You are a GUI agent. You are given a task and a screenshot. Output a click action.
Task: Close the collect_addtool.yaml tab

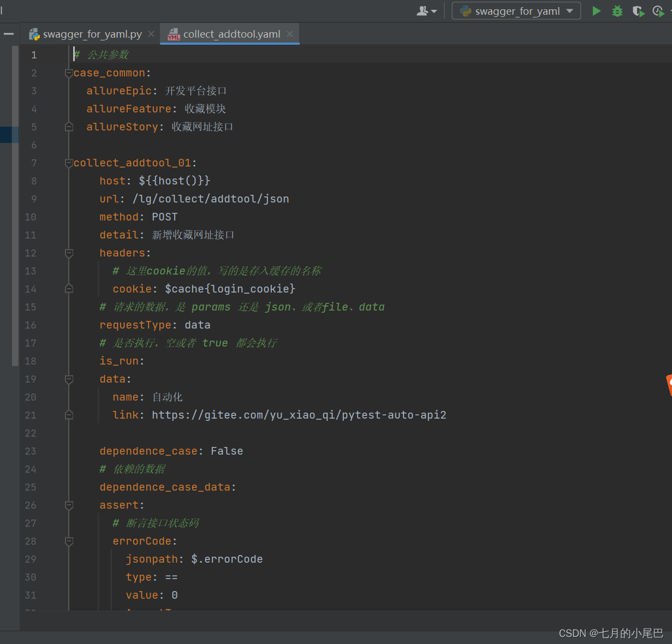pyautogui.click(x=290, y=34)
